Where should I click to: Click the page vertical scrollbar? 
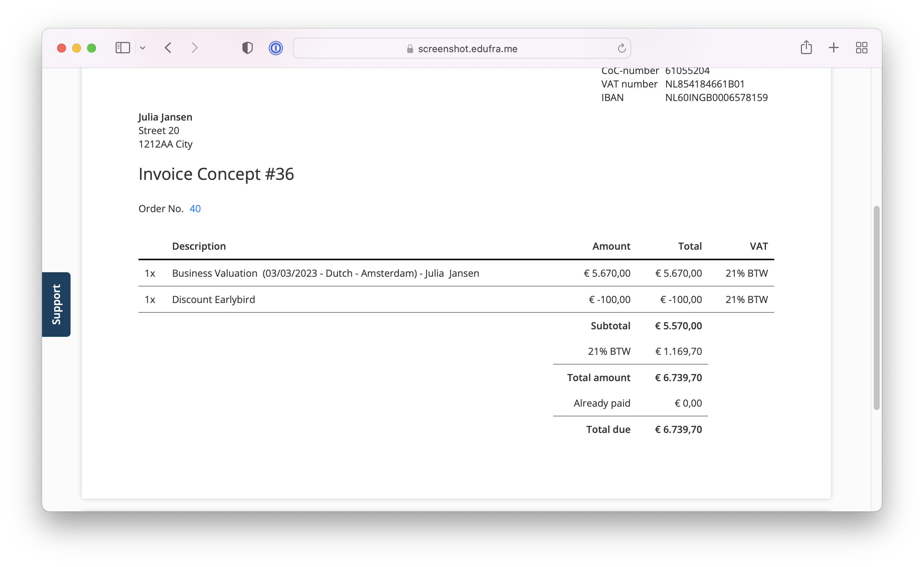[x=876, y=308]
